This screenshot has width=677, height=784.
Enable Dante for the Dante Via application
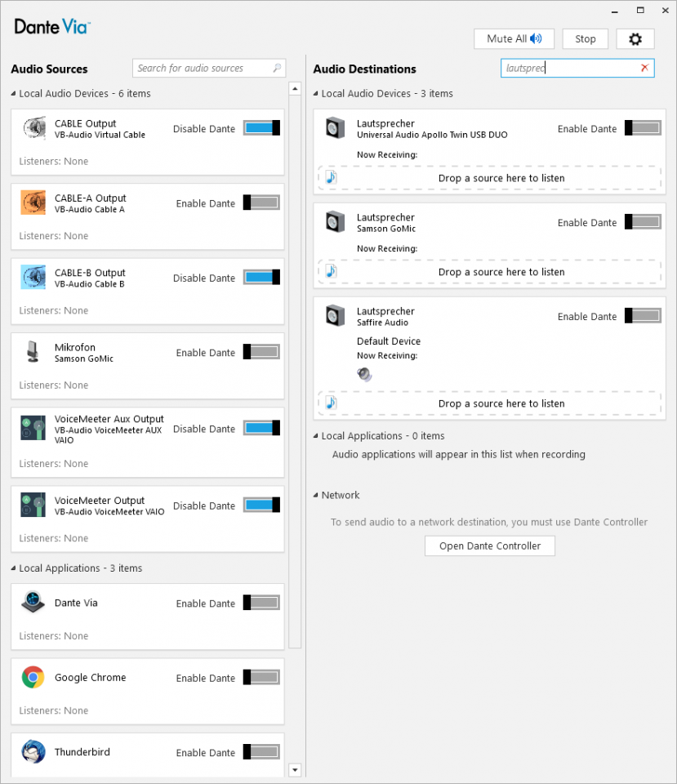click(261, 603)
